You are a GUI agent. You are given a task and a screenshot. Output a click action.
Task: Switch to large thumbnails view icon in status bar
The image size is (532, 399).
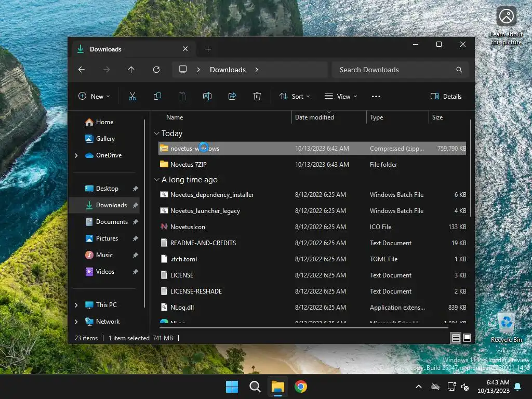(x=467, y=338)
